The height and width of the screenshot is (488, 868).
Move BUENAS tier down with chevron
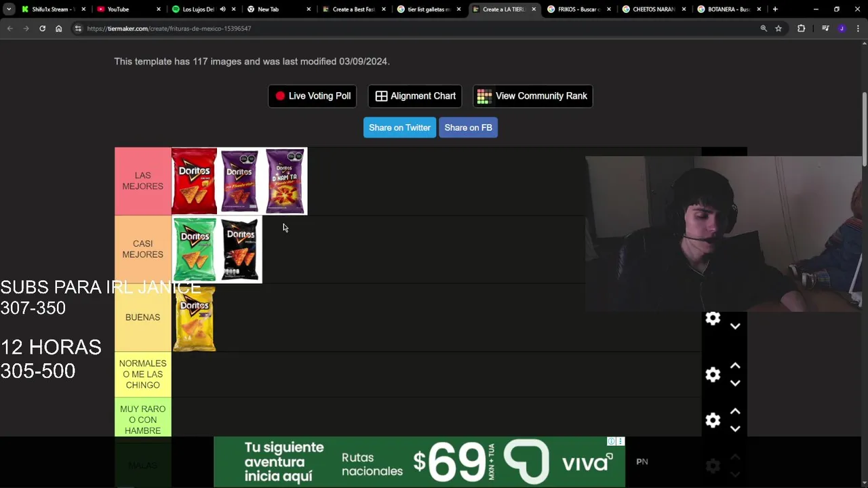(735, 327)
